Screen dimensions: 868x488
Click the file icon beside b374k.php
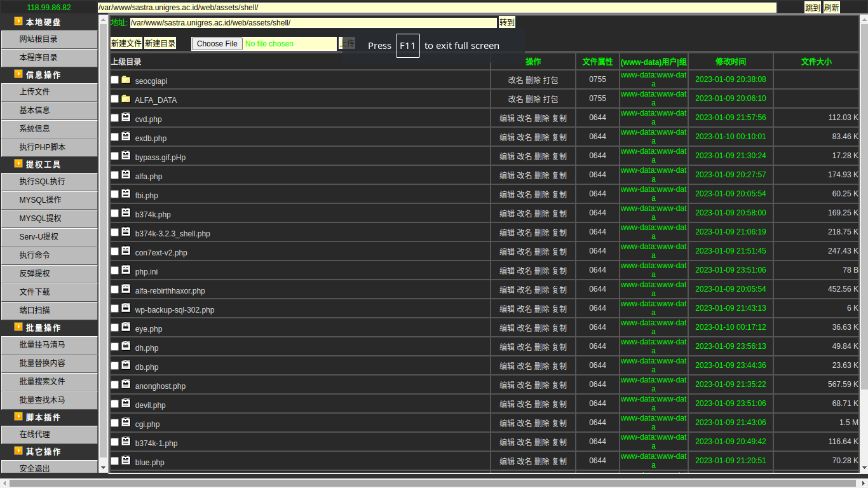point(126,213)
